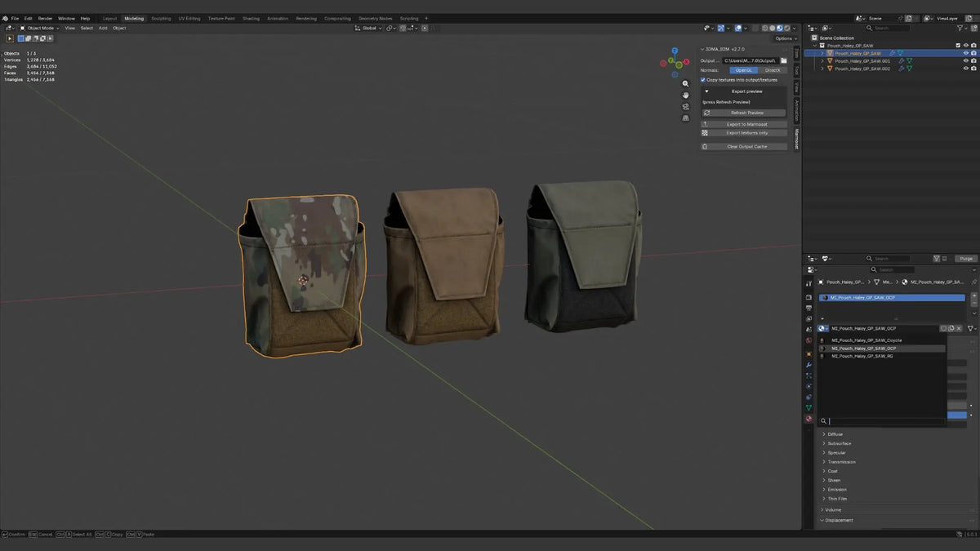
Task: Activate the pan view hand gizmo
Action: click(685, 95)
